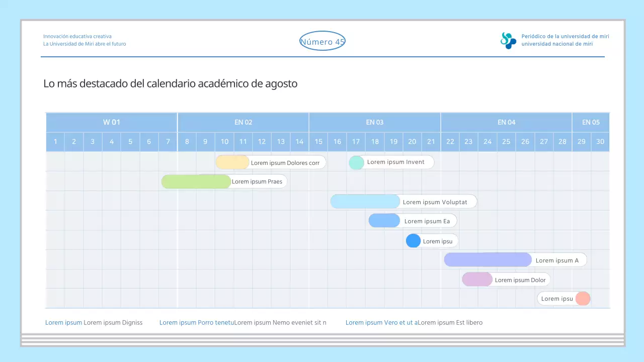Select the lavender Lorem ipsum A bar
Screen dimensions: 644x362
click(x=488, y=260)
